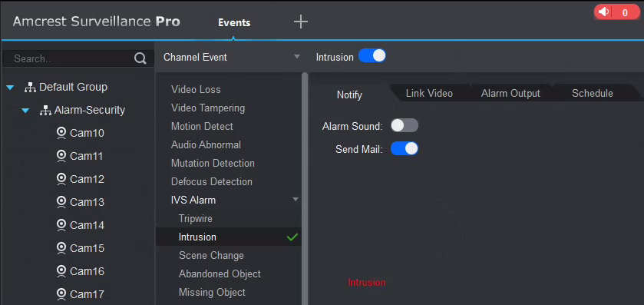Open the Link Video tab
The height and width of the screenshot is (305, 644).
(429, 93)
